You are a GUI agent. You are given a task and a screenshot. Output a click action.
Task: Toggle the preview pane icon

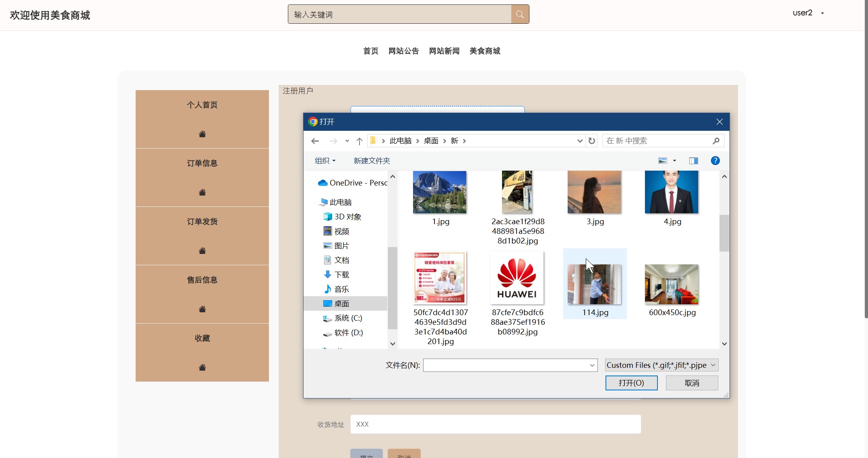(693, 161)
